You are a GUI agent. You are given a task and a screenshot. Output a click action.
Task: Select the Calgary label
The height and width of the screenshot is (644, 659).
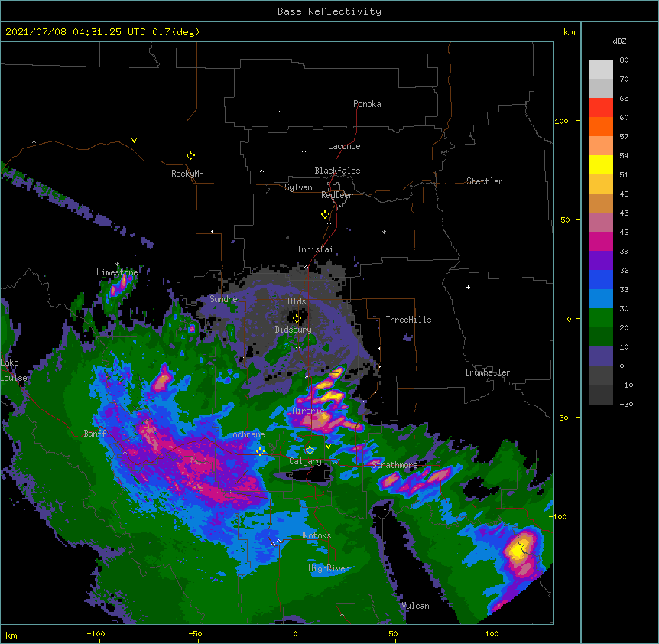tap(306, 461)
